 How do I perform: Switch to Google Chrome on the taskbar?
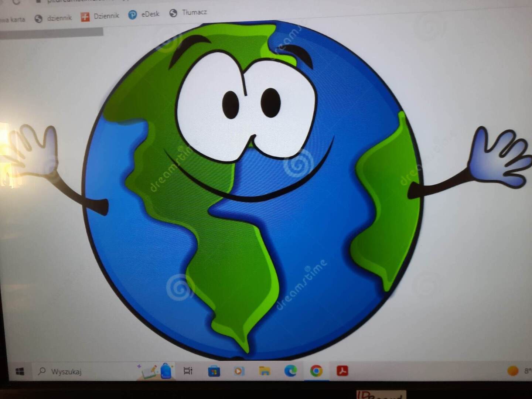[316, 371]
